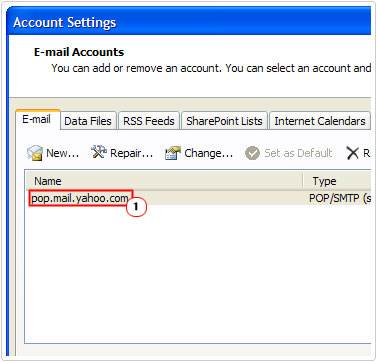Click the Change account icon
This screenshot has height=362, width=377.
(173, 153)
